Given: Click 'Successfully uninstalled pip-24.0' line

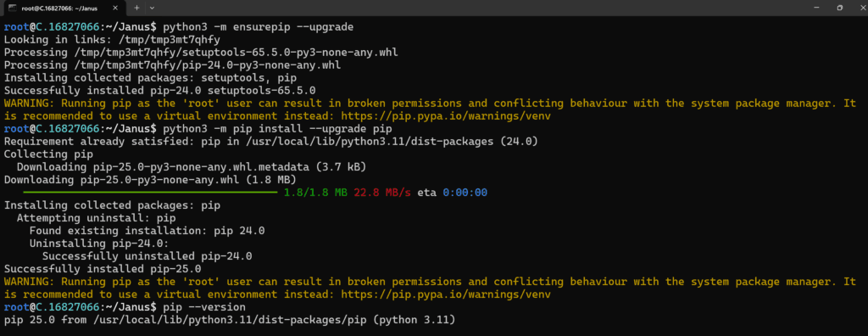Looking at the screenshot, I should (x=147, y=256).
